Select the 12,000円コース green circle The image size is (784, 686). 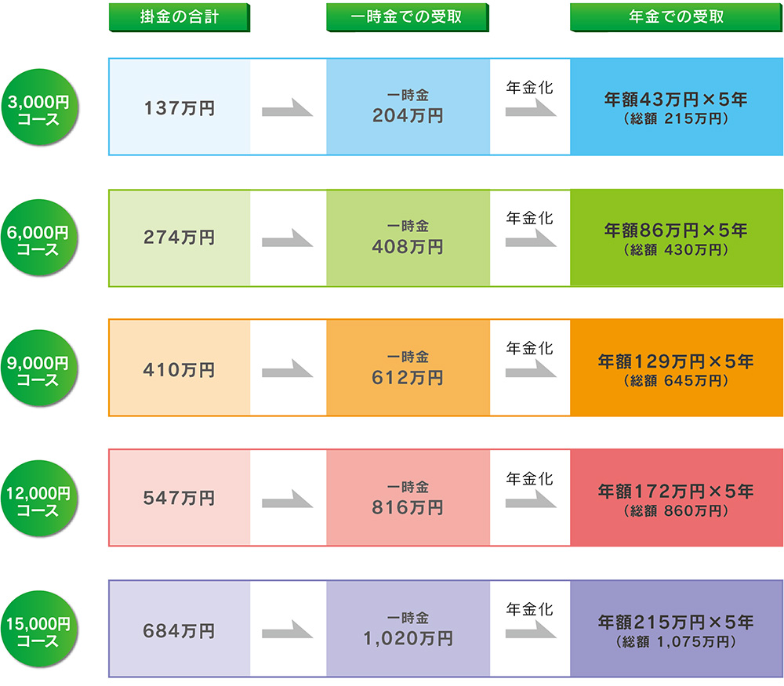point(39,499)
